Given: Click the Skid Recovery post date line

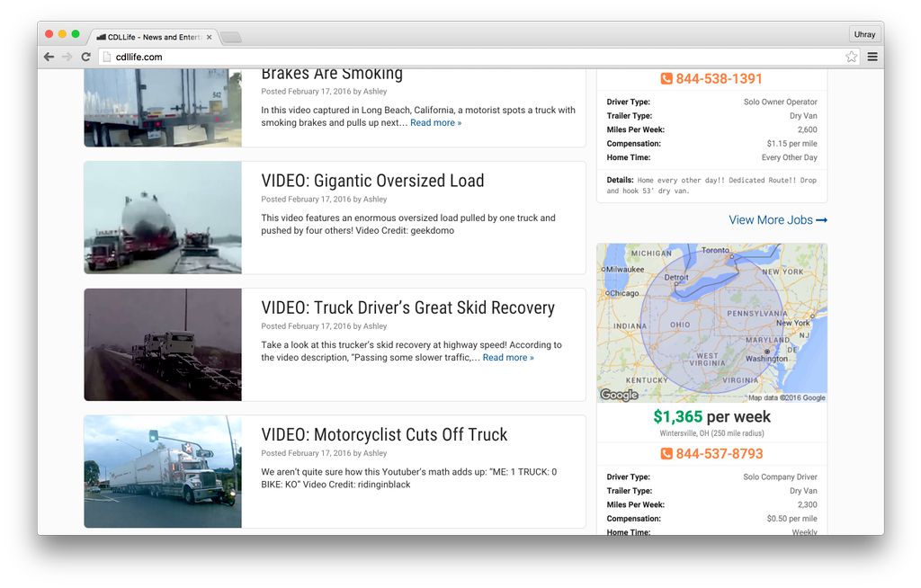Looking at the screenshot, I should (324, 326).
